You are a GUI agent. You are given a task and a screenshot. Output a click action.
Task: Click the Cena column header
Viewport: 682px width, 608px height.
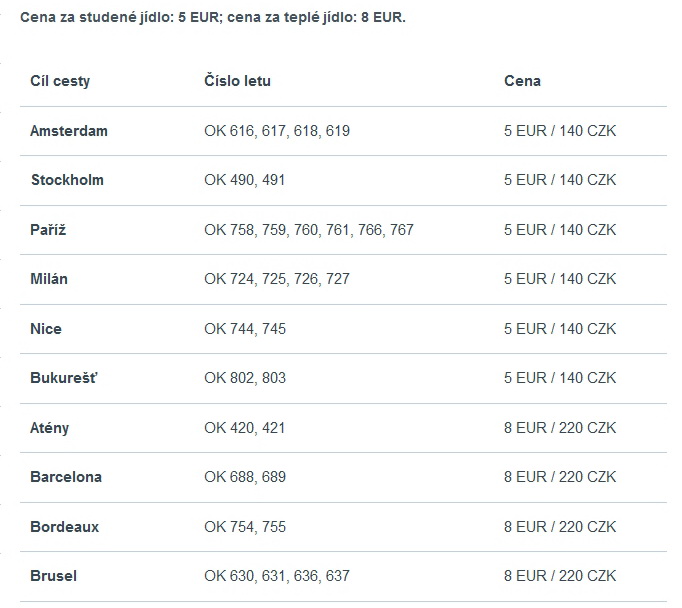[522, 81]
